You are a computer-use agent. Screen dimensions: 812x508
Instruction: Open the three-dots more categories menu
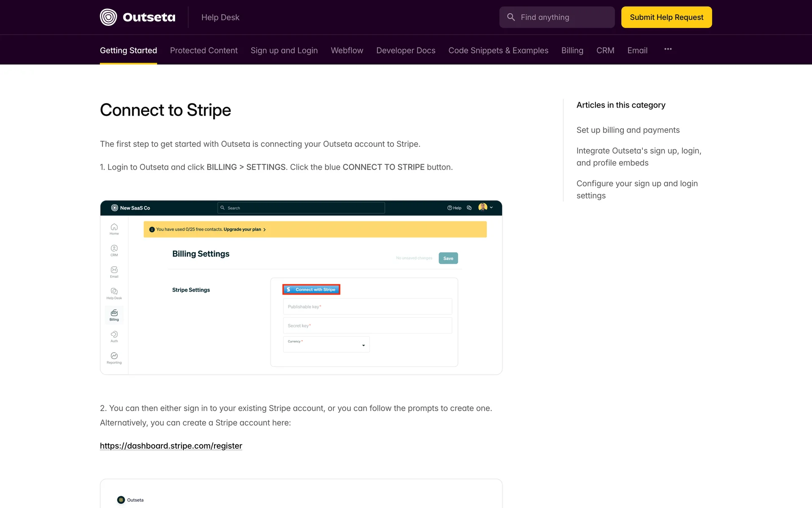pyautogui.click(x=668, y=50)
